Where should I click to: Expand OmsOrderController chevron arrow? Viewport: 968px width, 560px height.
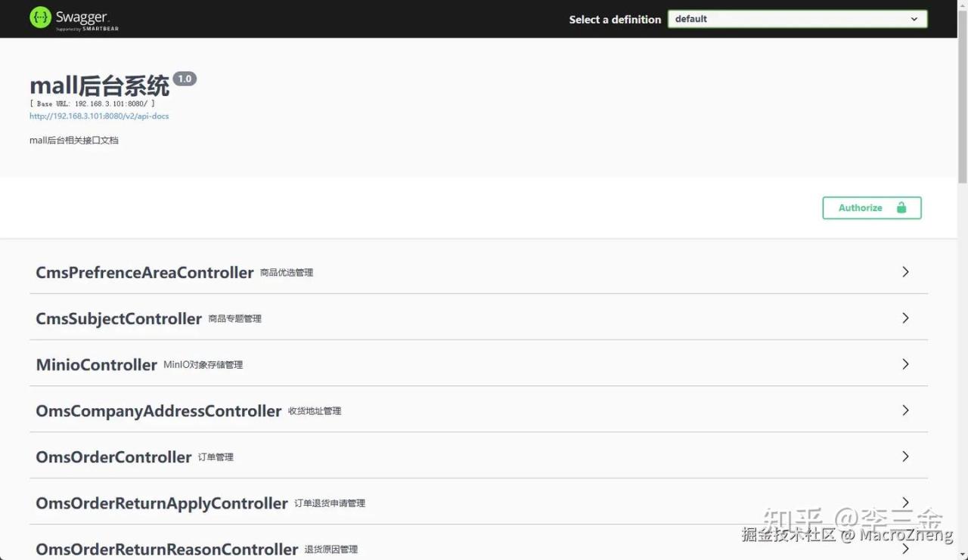click(x=905, y=456)
